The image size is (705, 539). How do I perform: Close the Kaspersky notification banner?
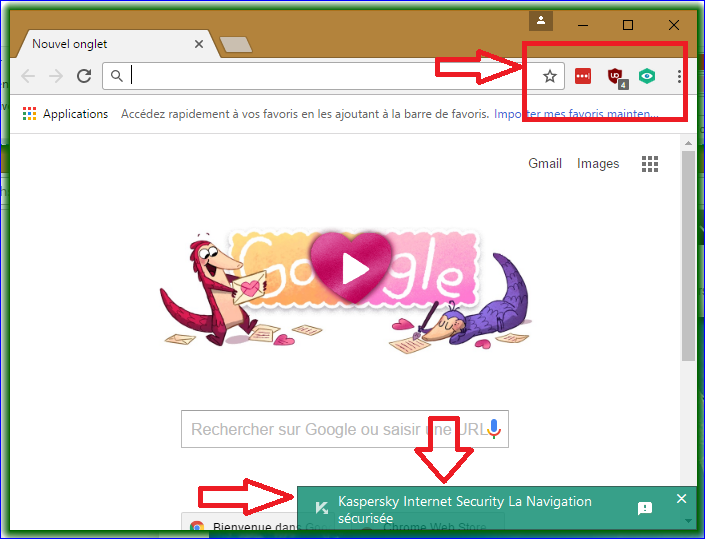pos(681,498)
